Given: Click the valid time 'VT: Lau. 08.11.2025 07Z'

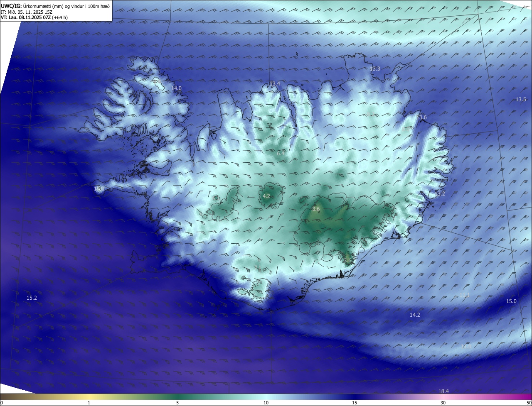Looking at the screenshot, I should 26,18.
